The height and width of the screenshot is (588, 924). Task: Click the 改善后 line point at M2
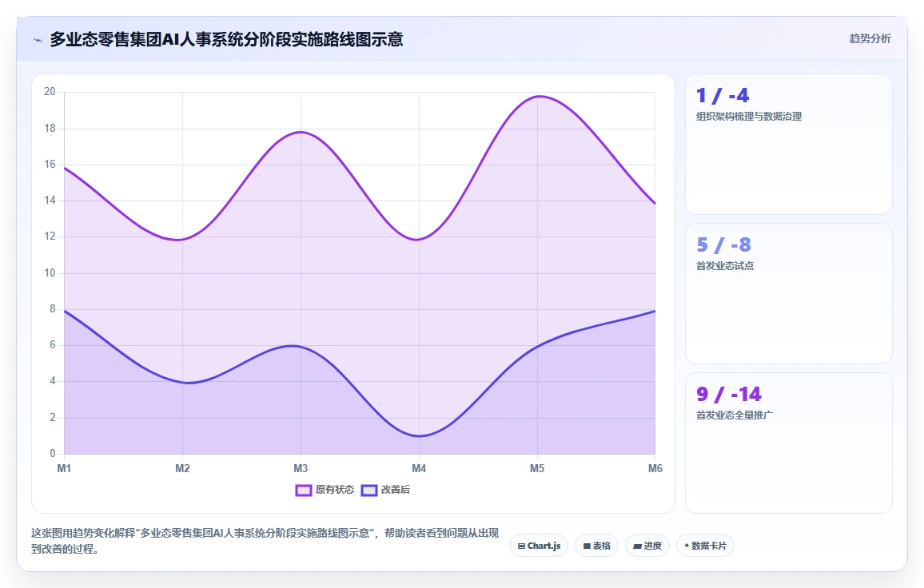coord(183,382)
